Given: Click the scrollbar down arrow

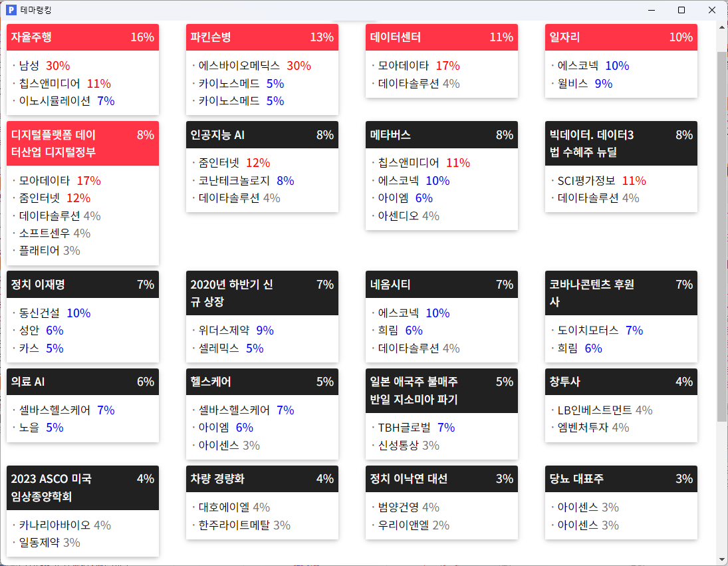Looking at the screenshot, I should pyautogui.click(x=722, y=559).
